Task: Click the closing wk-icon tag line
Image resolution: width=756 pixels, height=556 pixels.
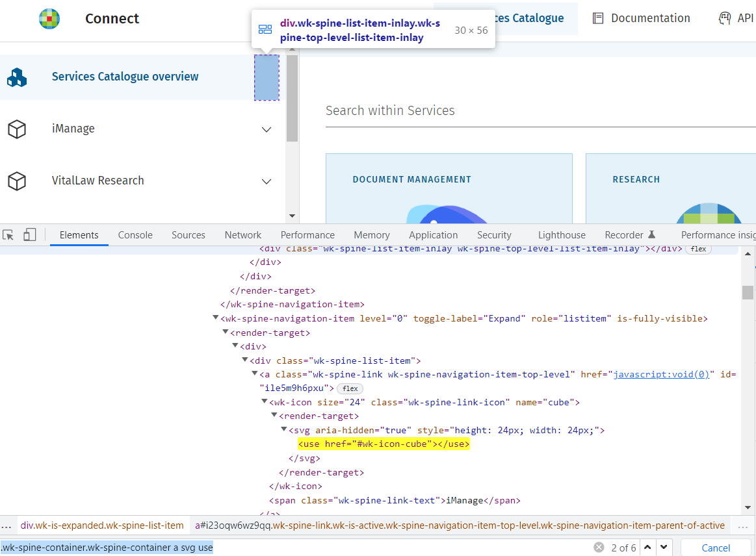Action: pos(296,486)
